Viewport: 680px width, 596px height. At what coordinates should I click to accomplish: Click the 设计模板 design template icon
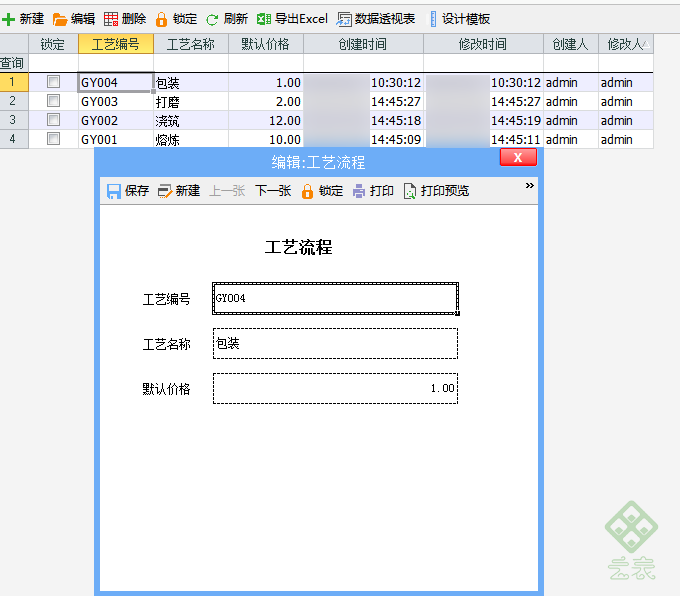click(433, 19)
